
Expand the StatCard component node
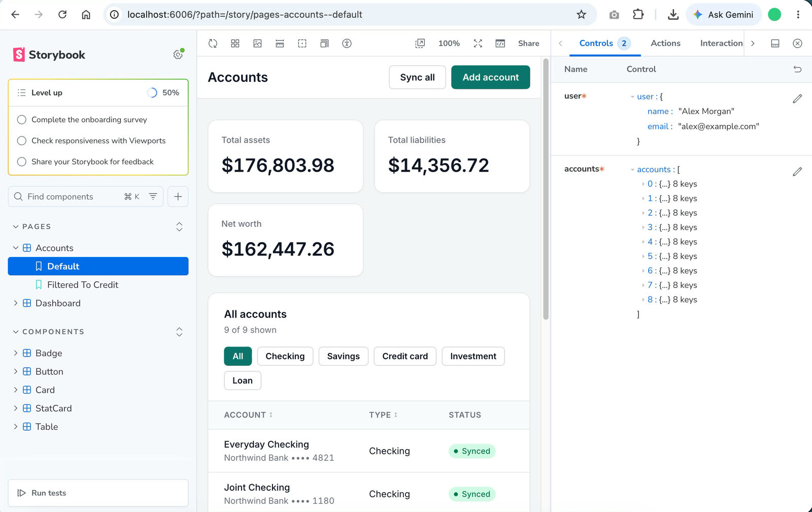click(15, 408)
